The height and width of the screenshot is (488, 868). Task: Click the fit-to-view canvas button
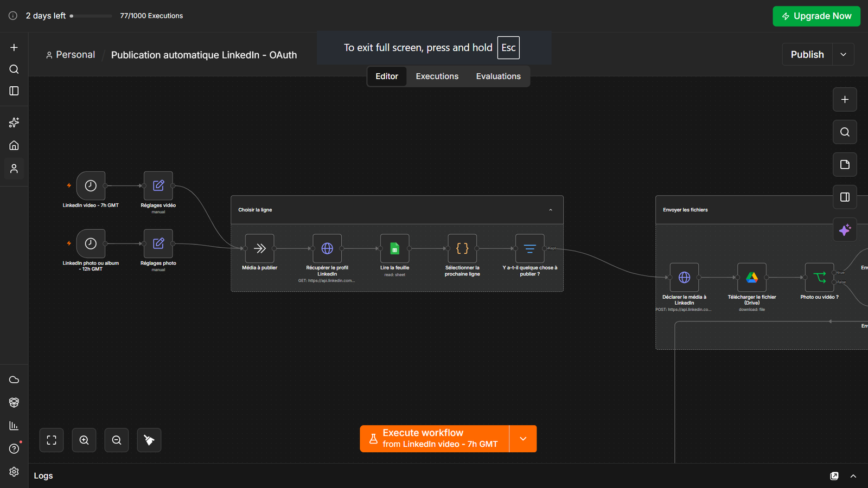(x=52, y=440)
